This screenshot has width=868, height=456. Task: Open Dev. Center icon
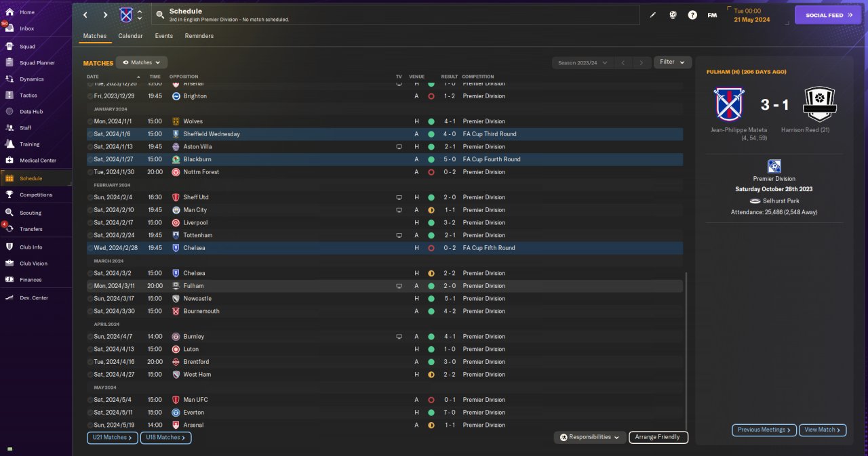pos(9,298)
